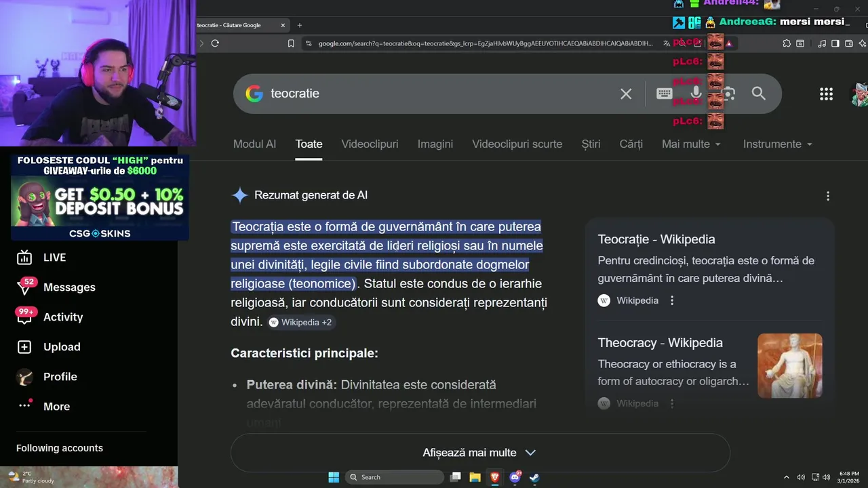Click Caracteristici principale heading
The image size is (868, 488).
304,353
